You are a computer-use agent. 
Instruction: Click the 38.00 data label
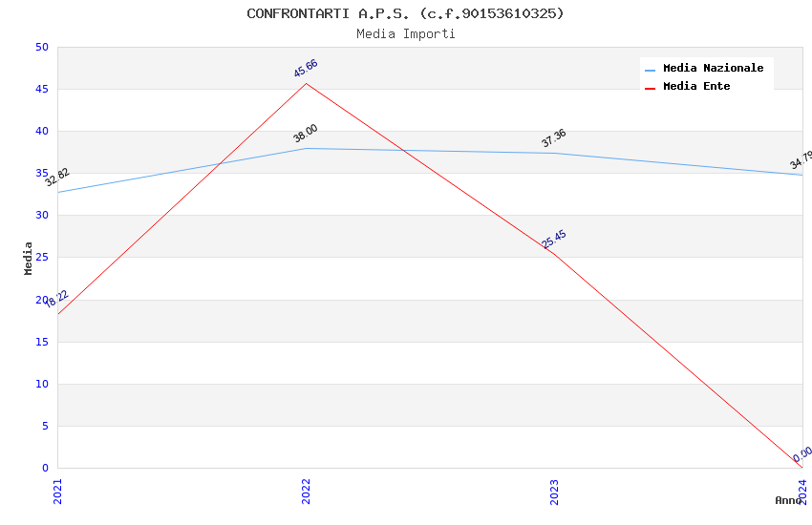(306, 134)
